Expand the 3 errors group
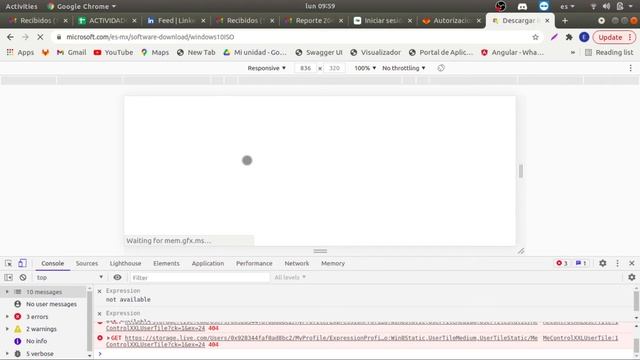Viewport: 640px width, 360px height. pos(7,316)
